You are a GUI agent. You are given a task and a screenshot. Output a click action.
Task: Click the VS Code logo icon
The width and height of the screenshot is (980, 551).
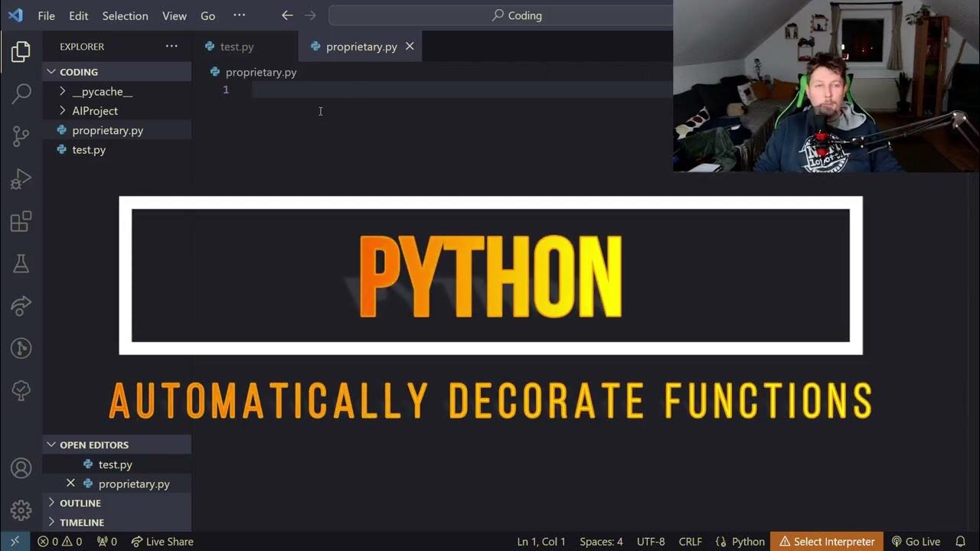15,15
